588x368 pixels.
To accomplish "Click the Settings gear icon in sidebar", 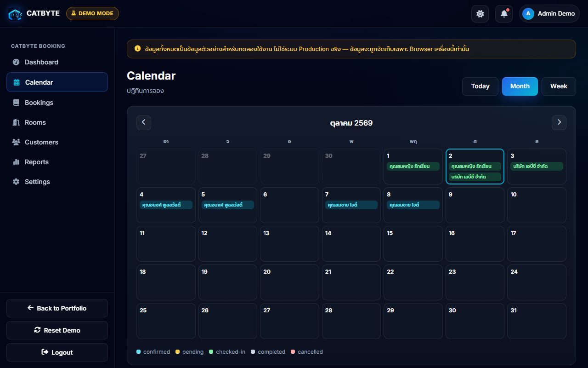I will tap(16, 182).
